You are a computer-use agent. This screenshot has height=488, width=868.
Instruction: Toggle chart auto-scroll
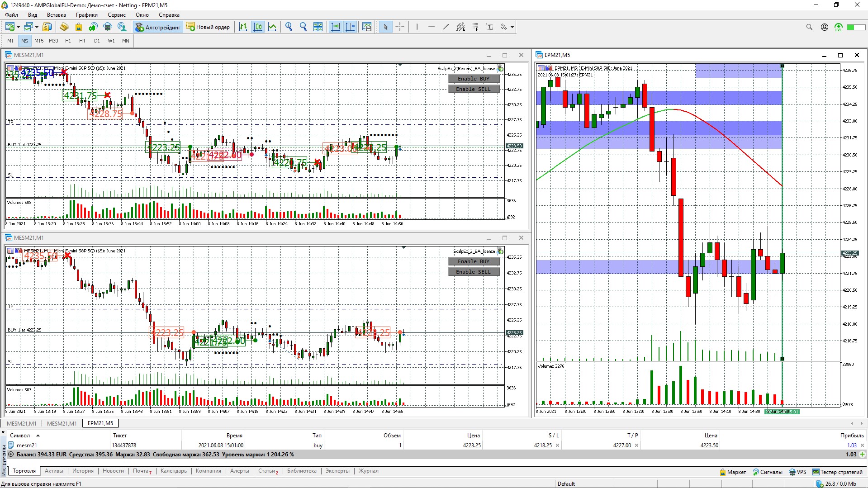click(x=336, y=27)
